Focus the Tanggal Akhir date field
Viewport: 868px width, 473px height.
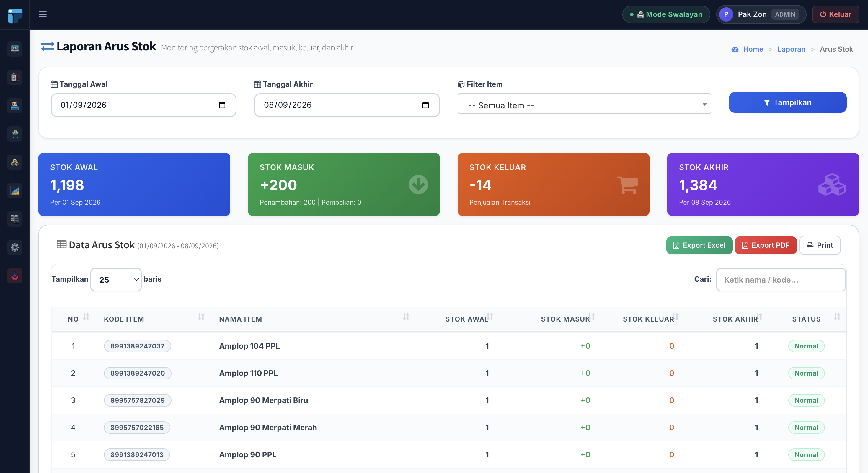(x=347, y=105)
